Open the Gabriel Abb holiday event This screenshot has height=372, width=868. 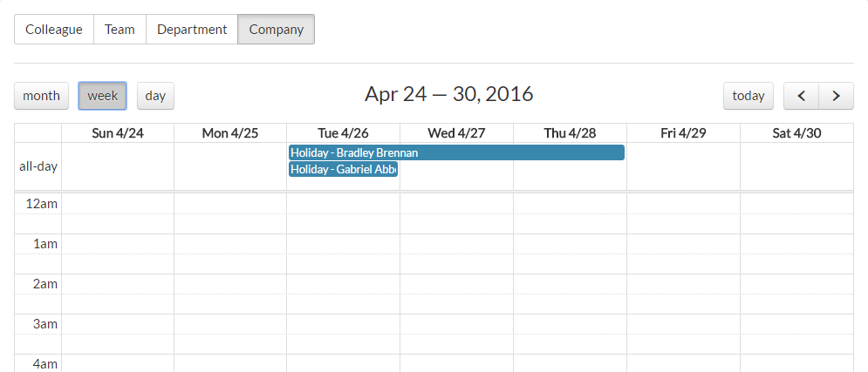coord(343,169)
